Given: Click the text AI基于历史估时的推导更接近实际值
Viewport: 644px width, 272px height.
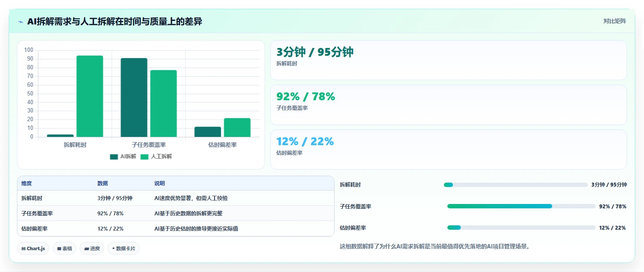Looking at the screenshot, I should click(196, 228).
